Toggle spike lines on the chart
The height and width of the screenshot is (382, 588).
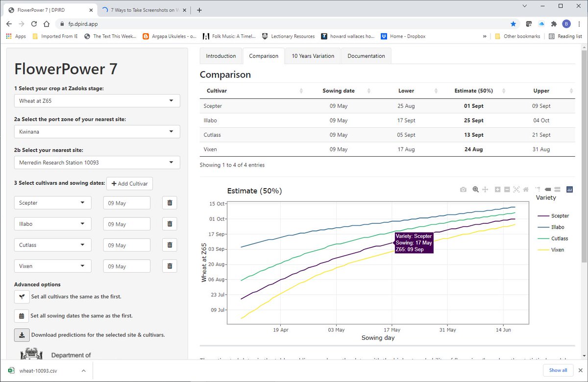click(538, 190)
